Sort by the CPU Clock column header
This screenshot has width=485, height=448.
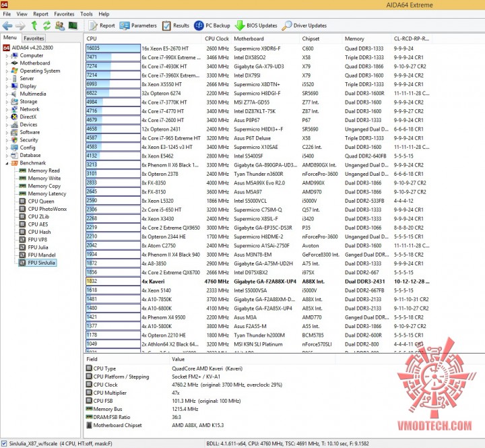(x=216, y=38)
